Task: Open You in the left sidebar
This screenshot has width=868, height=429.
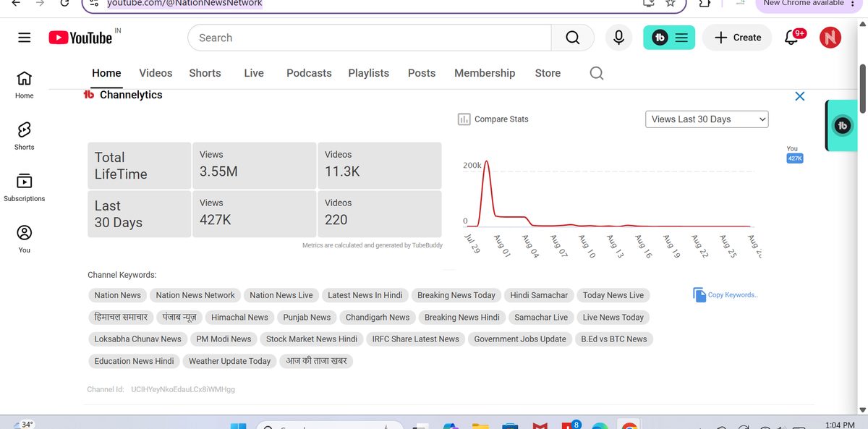Action: (25, 239)
